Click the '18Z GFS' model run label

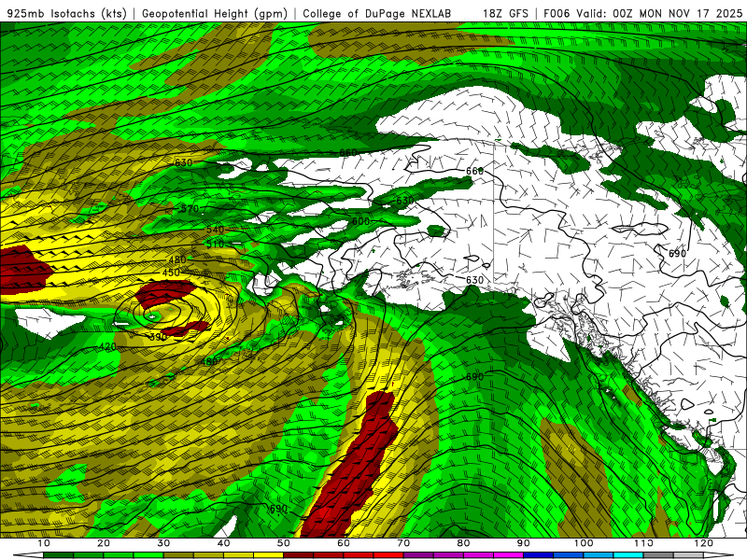[x=505, y=13]
